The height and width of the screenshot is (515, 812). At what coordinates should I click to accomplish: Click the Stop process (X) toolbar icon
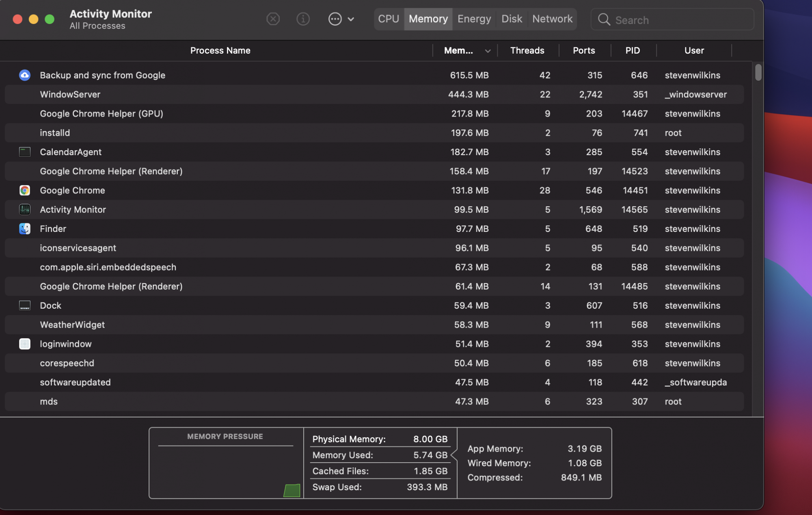(x=273, y=19)
